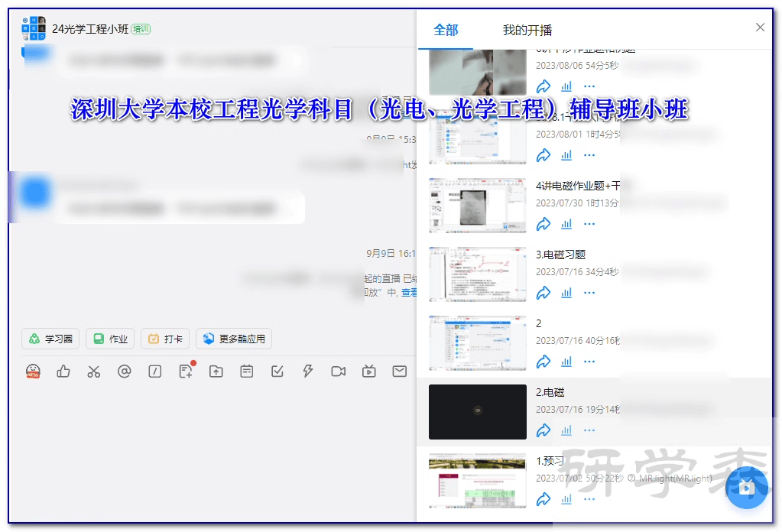Click the 24光学工程小班 group avatar
The height and width of the screenshot is (532, 782).
[34, 28]
